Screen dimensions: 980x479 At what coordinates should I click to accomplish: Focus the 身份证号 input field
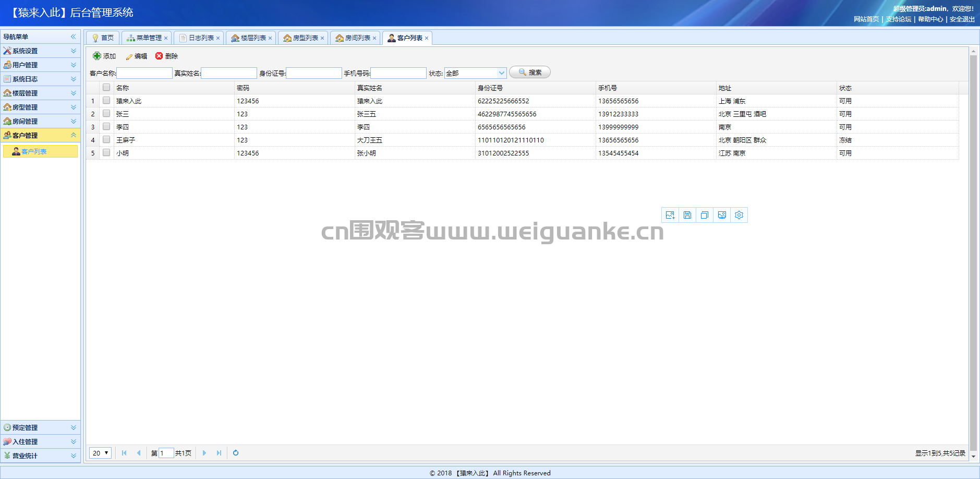tap(314, 73)
